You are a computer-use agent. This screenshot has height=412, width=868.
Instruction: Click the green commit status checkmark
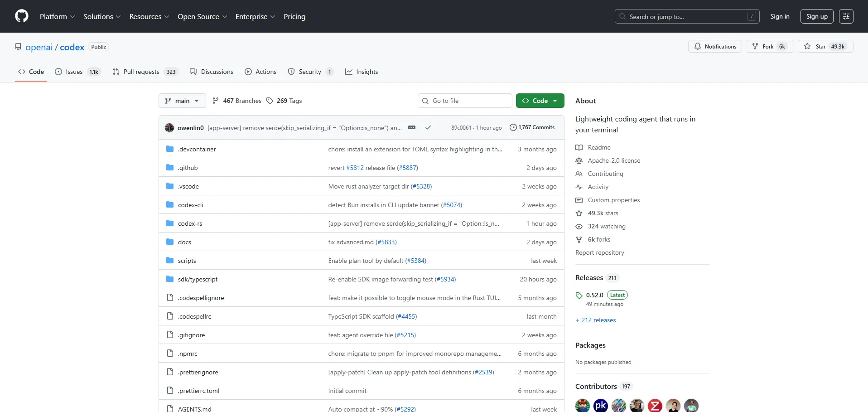428,128
